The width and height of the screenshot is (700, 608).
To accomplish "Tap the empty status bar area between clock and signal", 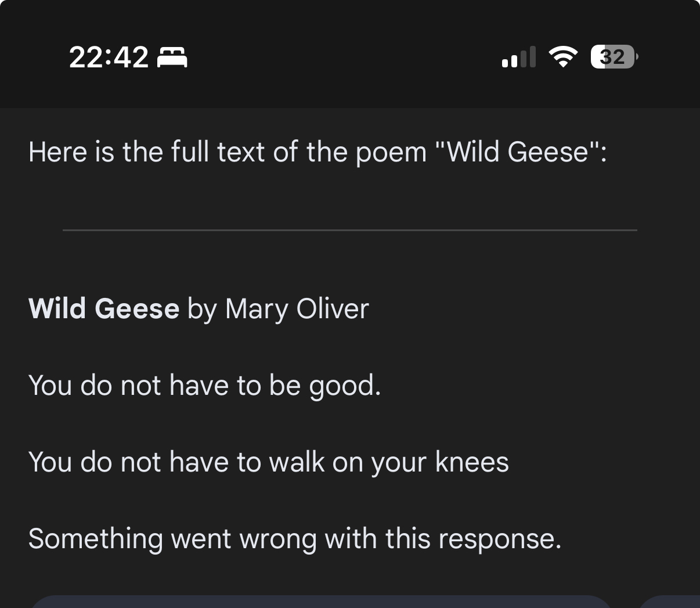I will coord(342,57).
